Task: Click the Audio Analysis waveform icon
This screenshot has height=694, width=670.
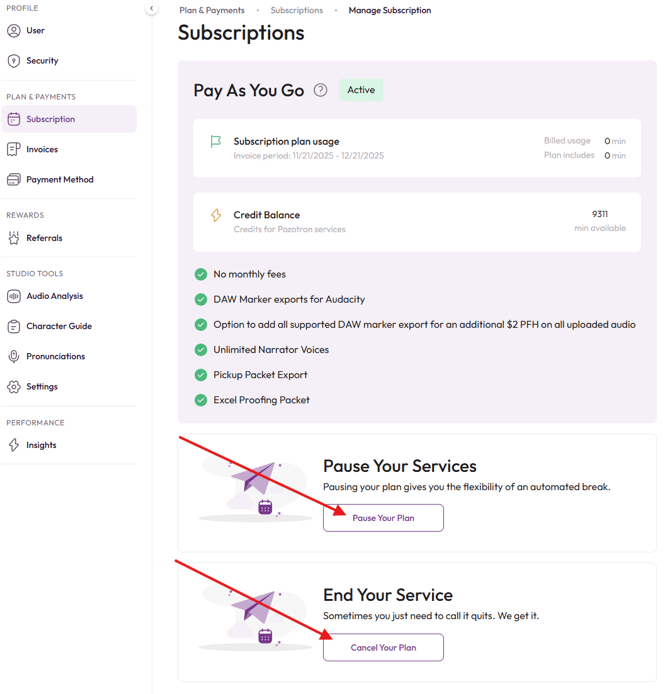Action: click(14, 296)
